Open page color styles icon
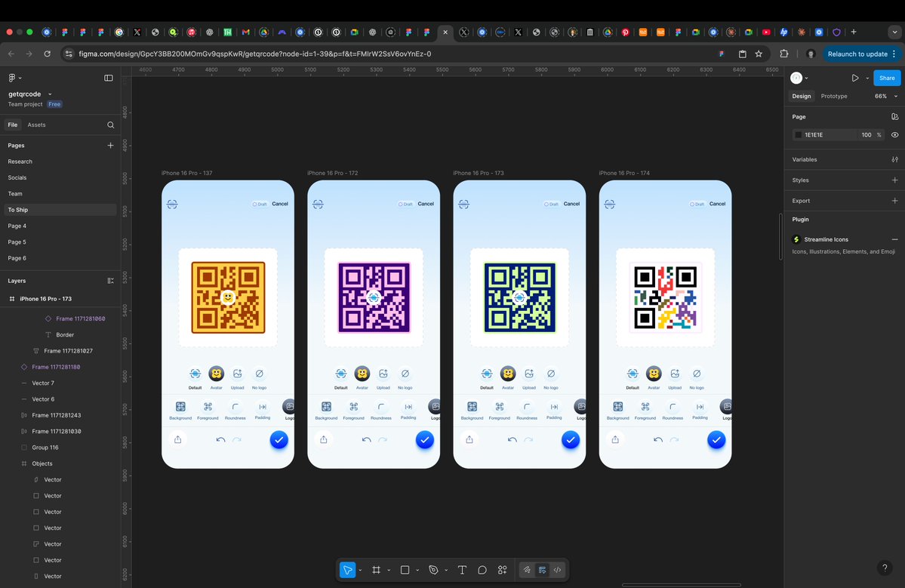 click(x=894, y=116)
